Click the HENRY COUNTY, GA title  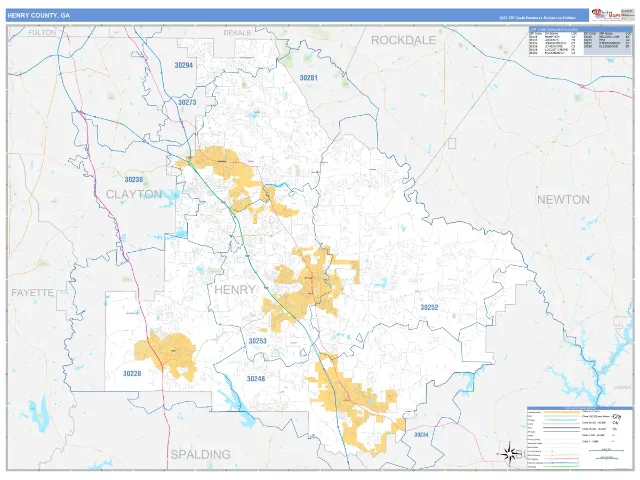coord(39,16)
